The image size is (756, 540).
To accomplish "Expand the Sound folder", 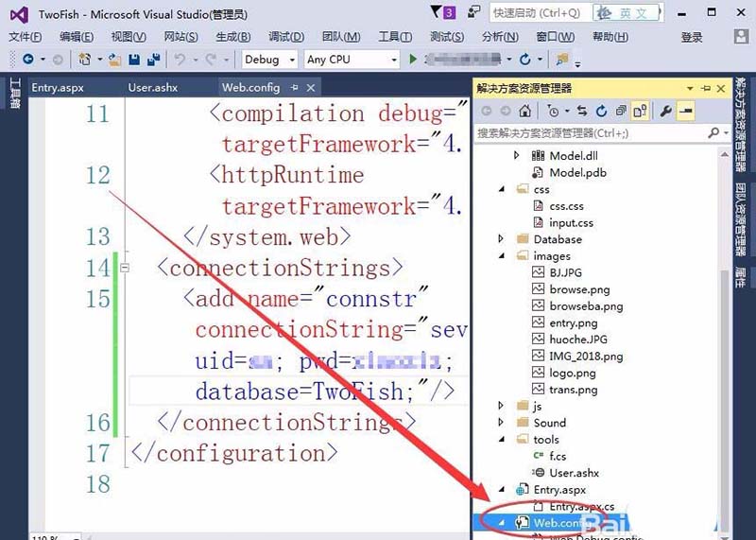I will coord(501,422).
